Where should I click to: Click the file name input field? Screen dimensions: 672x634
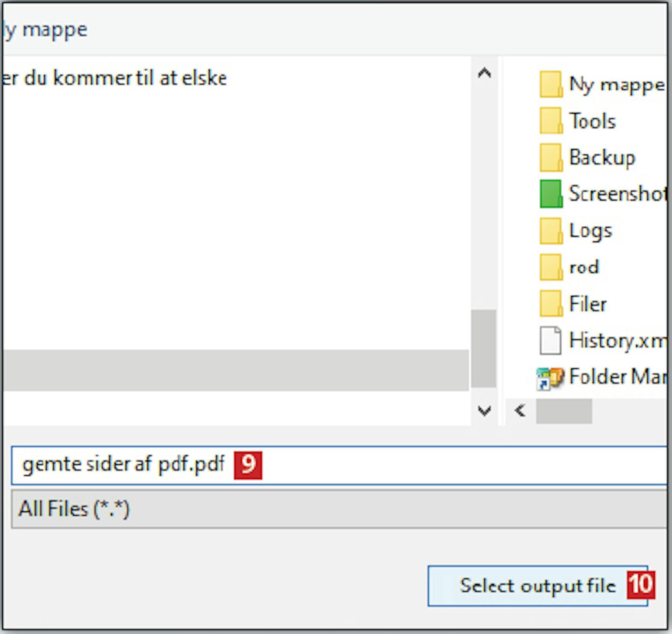tap(403, 465)
